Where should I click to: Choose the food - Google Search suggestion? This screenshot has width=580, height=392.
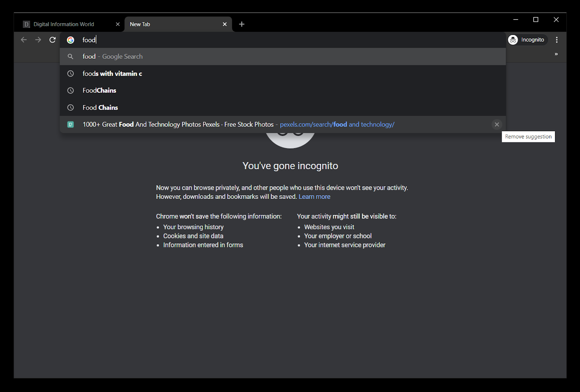tap(112, 57)
